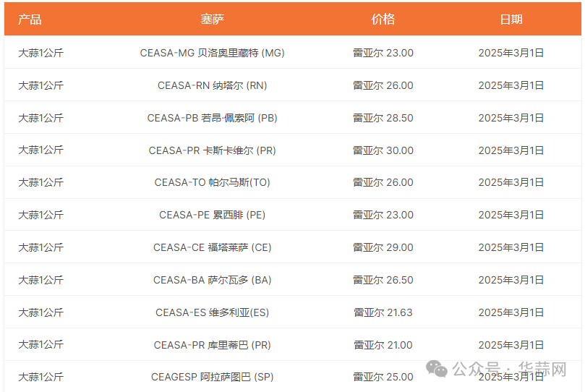Click the price 雷亚尔 21.63

coord(383,312)
